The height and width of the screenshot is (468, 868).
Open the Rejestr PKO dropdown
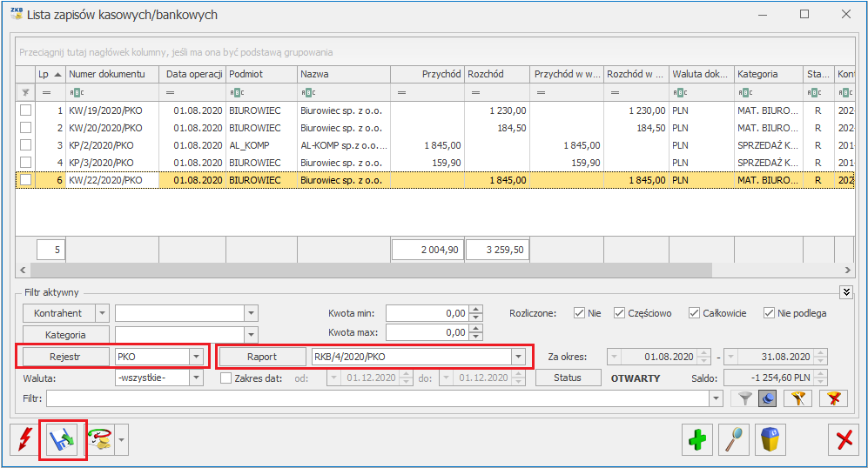pos(197,357)
